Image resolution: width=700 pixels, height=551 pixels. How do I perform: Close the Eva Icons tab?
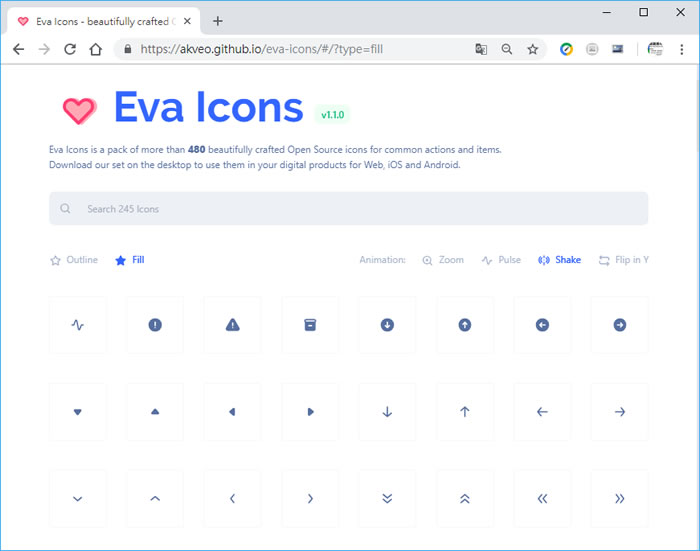click(x=188, y=21)
